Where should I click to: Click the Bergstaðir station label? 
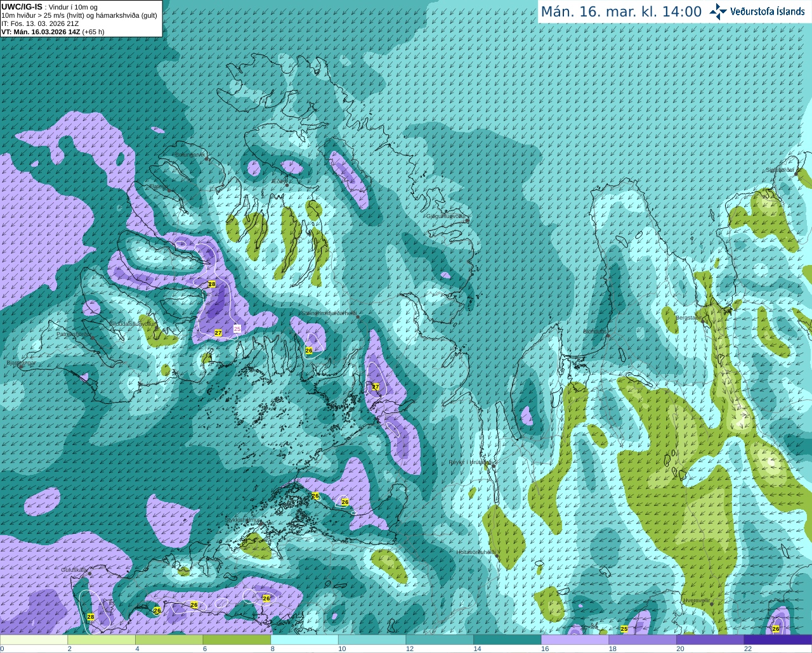coord(688,318)
